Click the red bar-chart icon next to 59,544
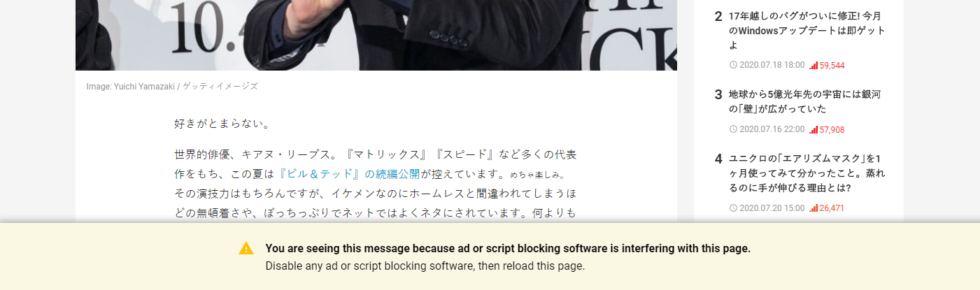Screen dimensions: 980x290 coord(814,65)
